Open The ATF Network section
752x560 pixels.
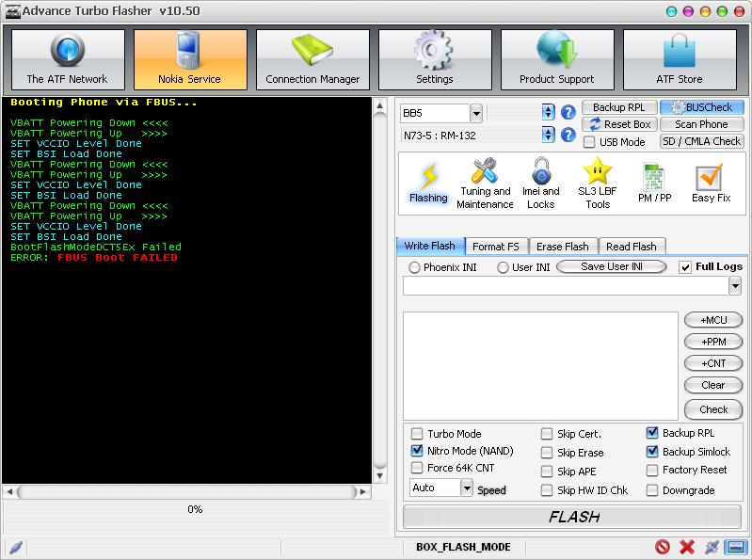tap(68, 59)
